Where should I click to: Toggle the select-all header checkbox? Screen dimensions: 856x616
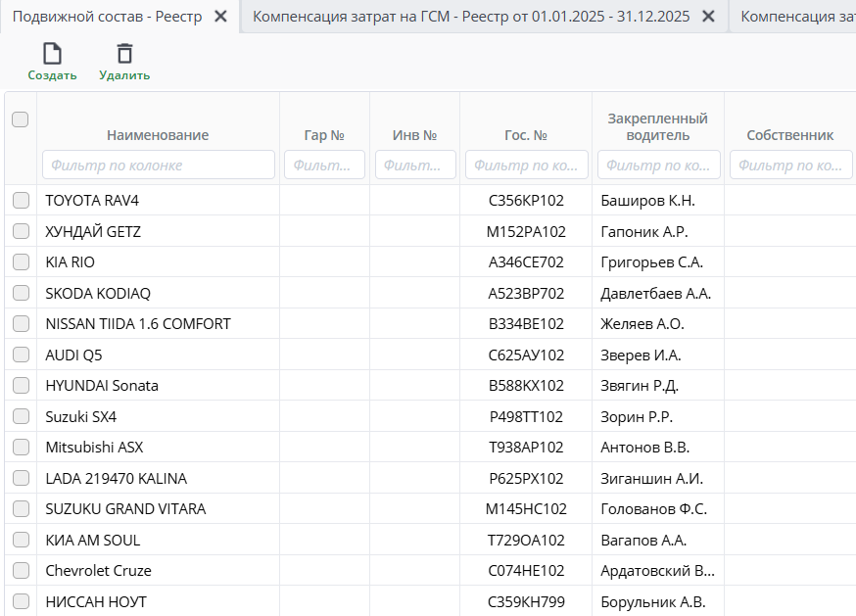20,119
